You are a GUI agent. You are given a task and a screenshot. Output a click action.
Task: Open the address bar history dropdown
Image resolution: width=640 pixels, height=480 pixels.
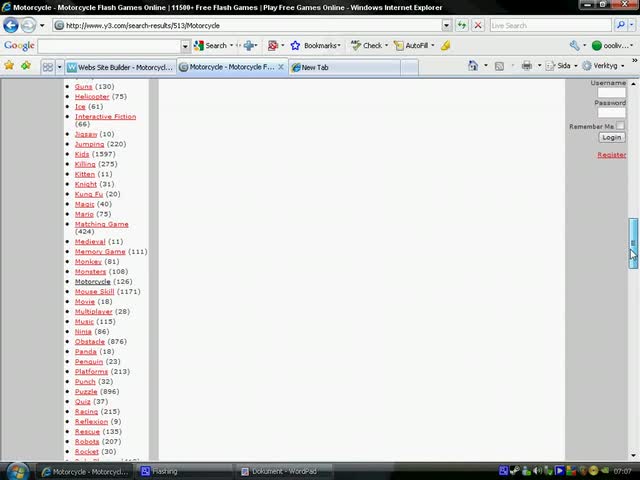point(447,25)
